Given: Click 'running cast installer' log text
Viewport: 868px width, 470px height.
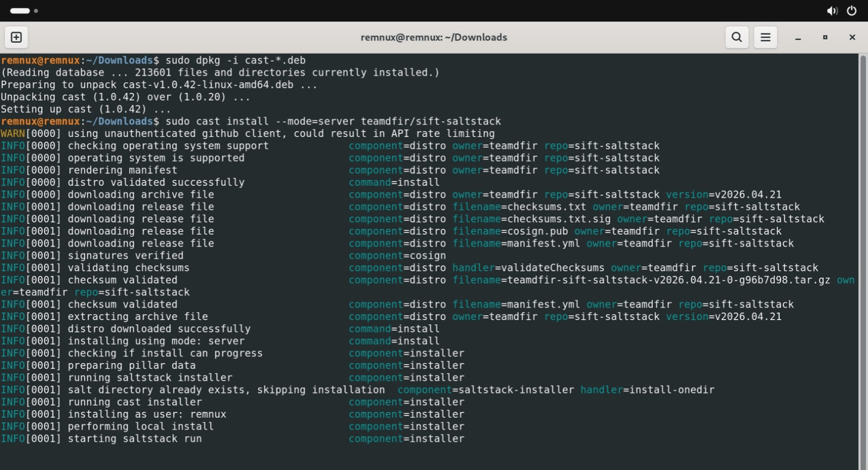Looking at the screenshot, I should coord(135,402).
